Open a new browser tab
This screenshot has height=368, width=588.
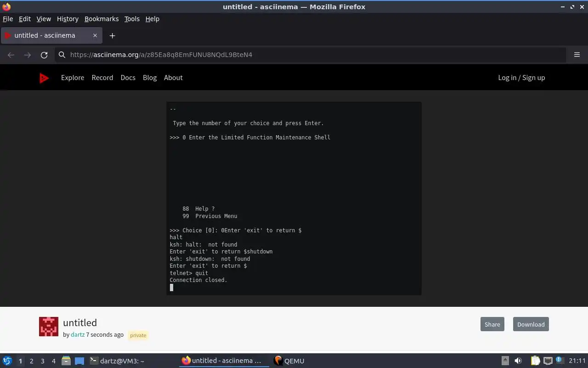[112, 35]
